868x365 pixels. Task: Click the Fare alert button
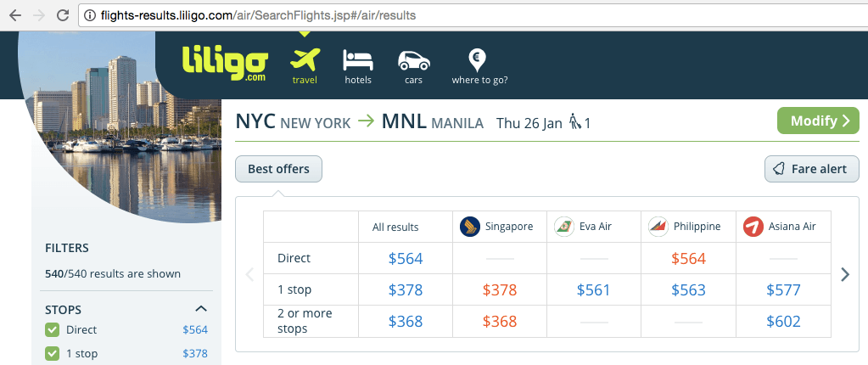tap(811, 169)
